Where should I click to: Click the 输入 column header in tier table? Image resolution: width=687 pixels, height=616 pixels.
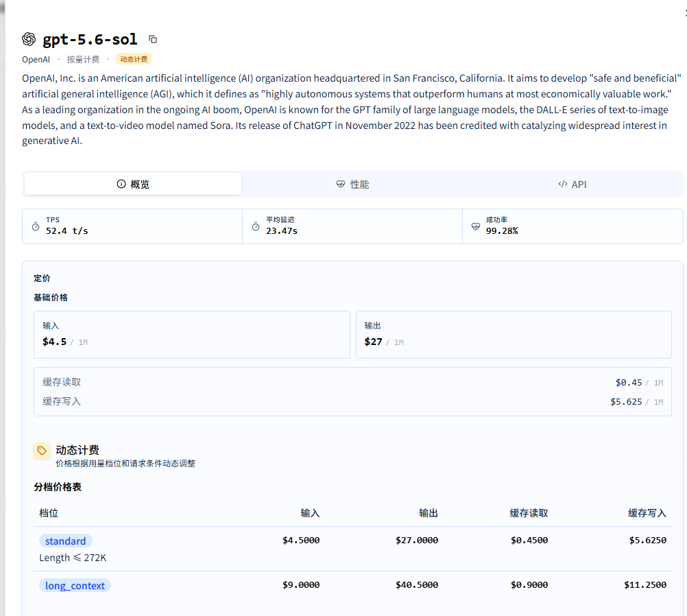310,513
